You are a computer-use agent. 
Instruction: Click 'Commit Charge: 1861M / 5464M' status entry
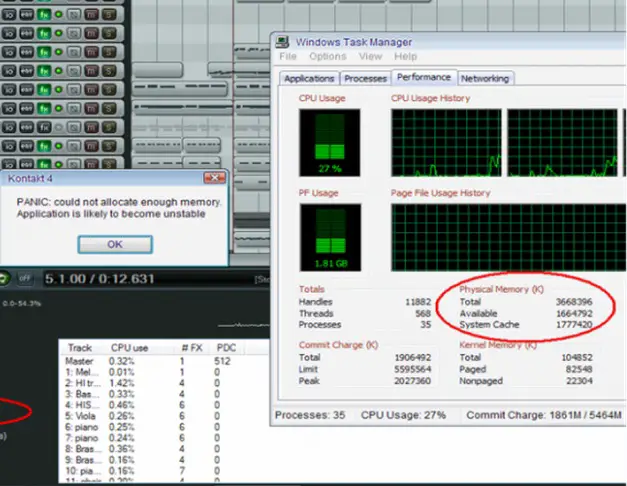point(544,415)
